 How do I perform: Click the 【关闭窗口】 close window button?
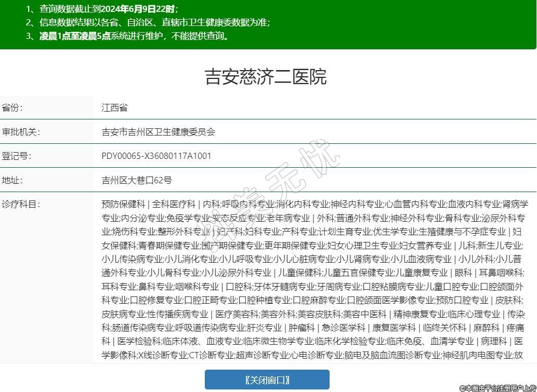[x=267, y=380]
